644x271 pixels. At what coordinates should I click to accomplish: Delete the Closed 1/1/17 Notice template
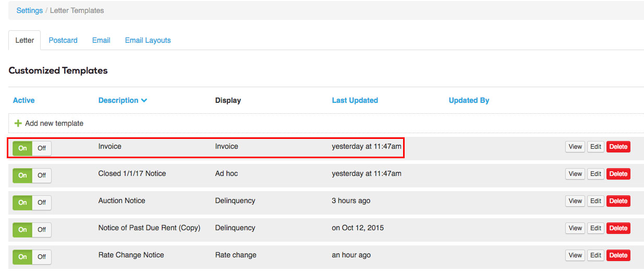point(618,174)
